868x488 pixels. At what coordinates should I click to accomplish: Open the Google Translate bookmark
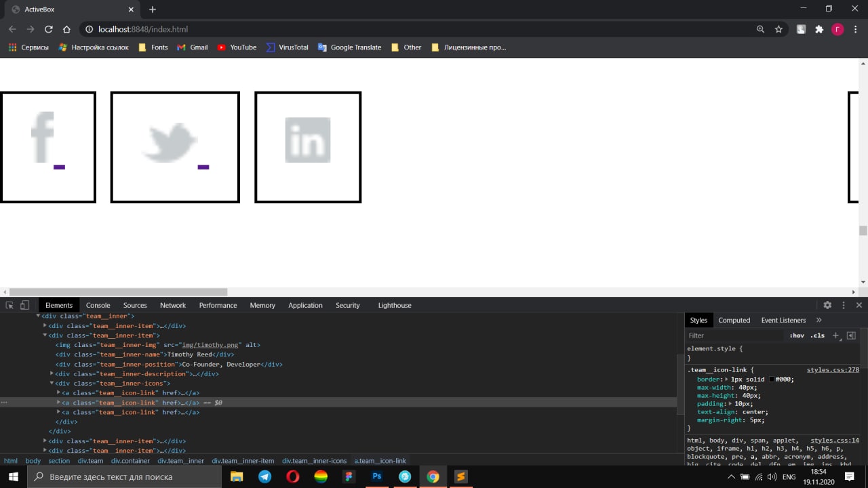349,47
